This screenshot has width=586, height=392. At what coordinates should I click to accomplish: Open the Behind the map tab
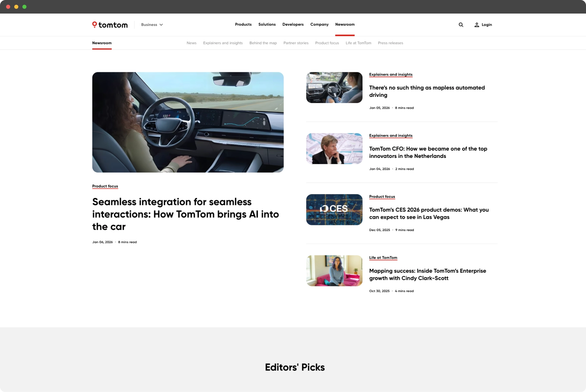[263, 43]
